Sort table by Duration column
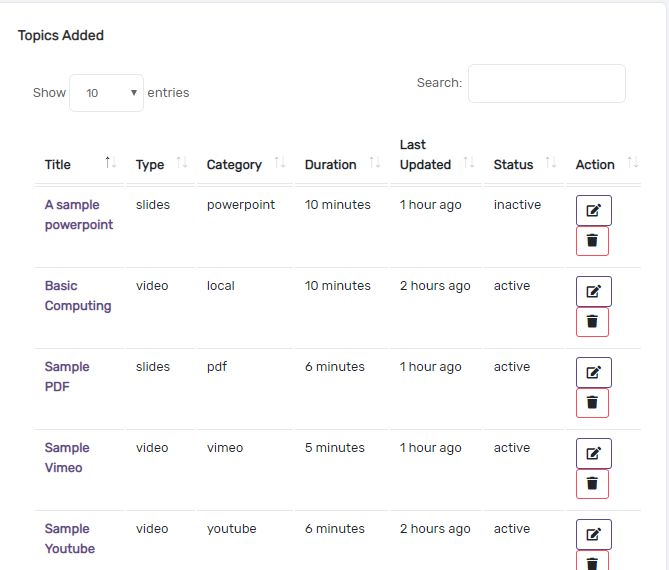Image resolution: width=669 pixels, height=570 pixels. pos(342,164)
